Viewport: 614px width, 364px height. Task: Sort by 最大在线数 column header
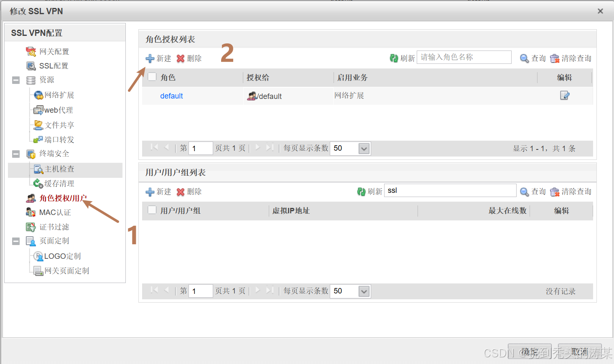point(507,211)
